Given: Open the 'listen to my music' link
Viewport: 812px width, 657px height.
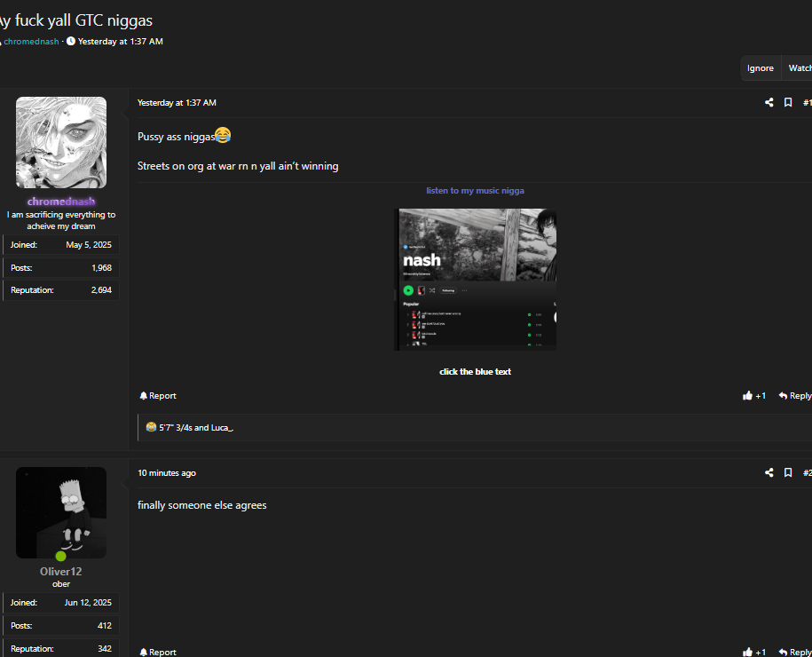Looking at the screenshot, I should (475, 190).
